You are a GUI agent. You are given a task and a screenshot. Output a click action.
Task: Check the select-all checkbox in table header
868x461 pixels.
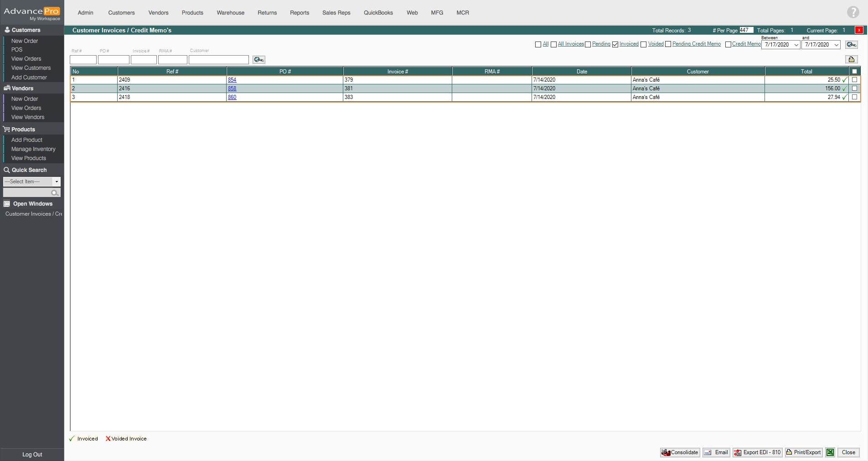854,72
